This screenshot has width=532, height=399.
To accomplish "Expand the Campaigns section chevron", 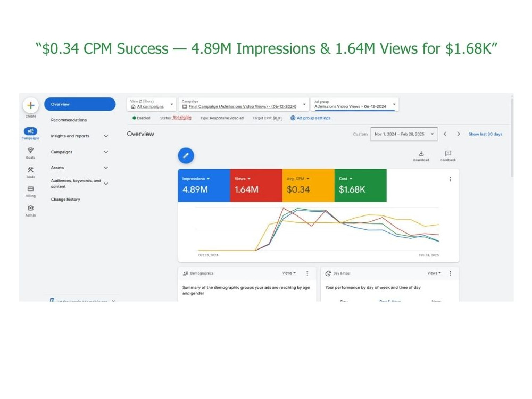I will tap(106, 152).
